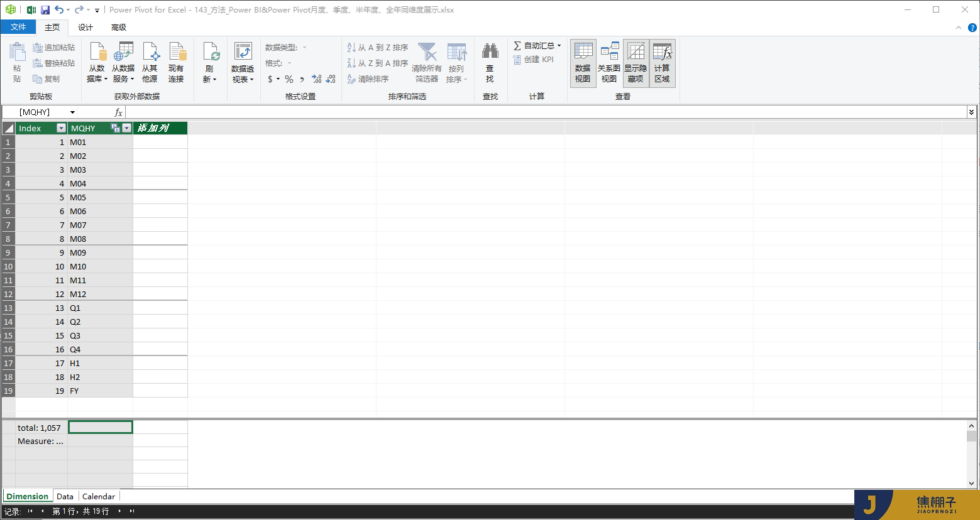Switch to the Calendar sheet tab
980x520 pixels.
pyautogui.click(x=99, y=496)
